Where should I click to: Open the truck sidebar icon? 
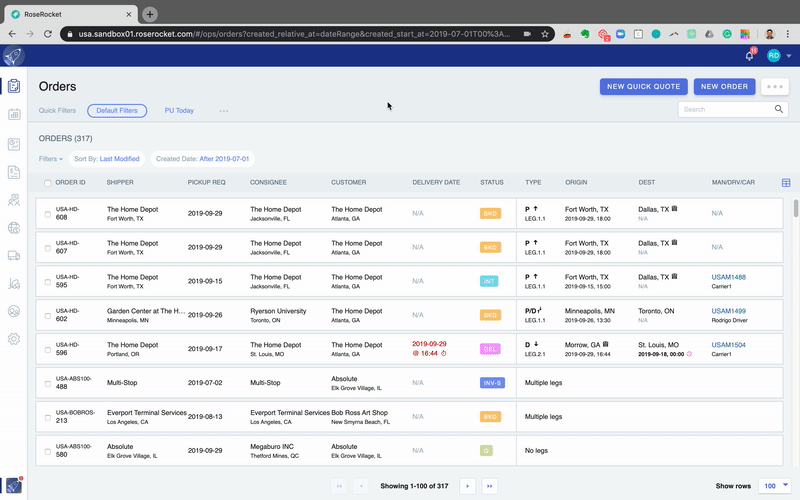[14, 256]
